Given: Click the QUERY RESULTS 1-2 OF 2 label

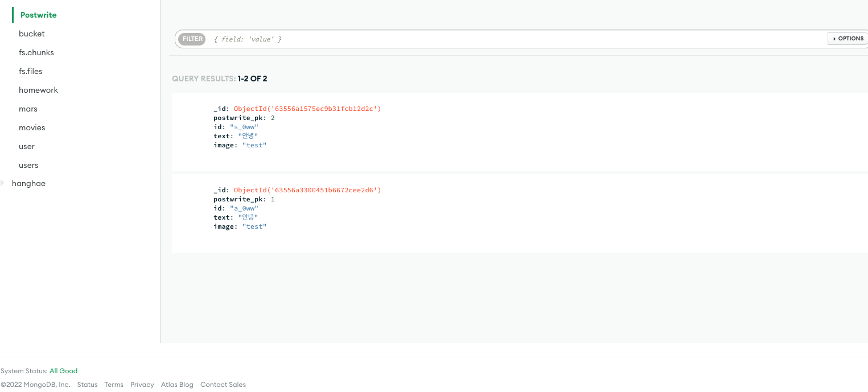Looking at the screenshot, I should click(x=220, y=79).
